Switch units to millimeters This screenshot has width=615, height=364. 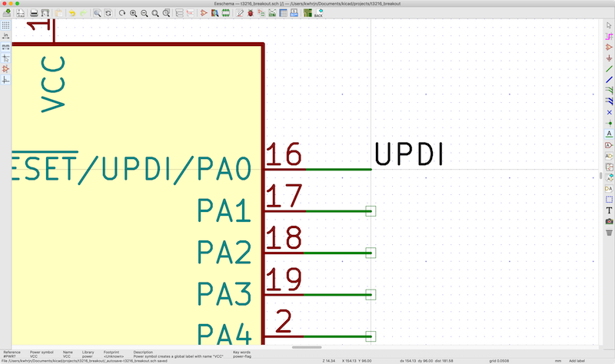tap(5, 48)
